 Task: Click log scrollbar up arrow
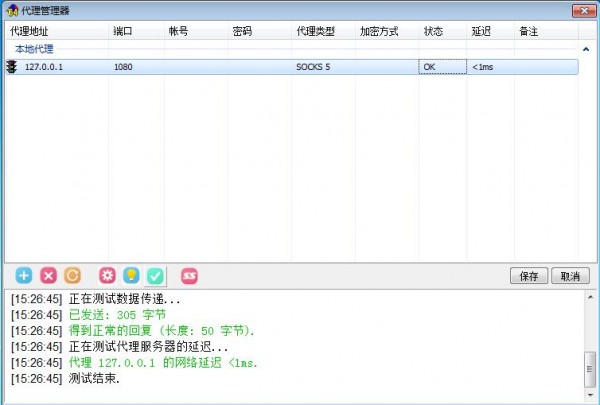coord(590,297)
